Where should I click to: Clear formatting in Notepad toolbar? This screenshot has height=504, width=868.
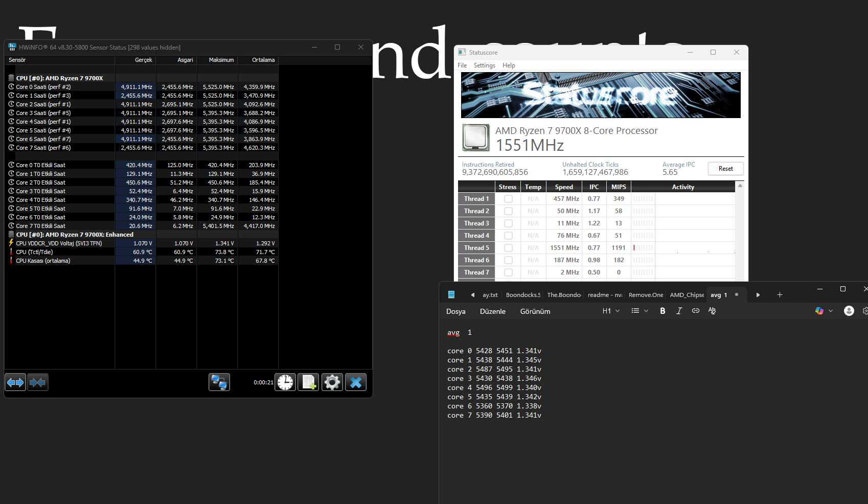click(x=712, y=311)
